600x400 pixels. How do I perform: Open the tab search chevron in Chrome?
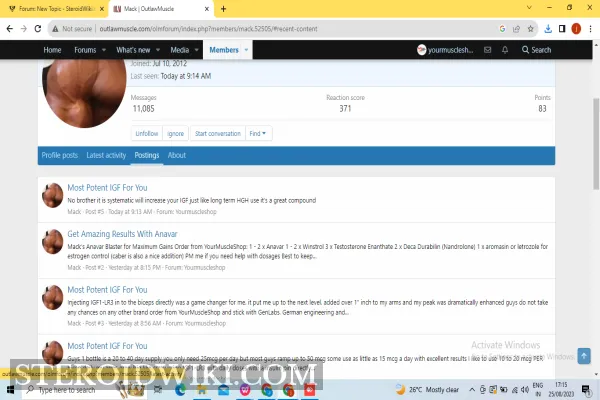click(529, 8)
